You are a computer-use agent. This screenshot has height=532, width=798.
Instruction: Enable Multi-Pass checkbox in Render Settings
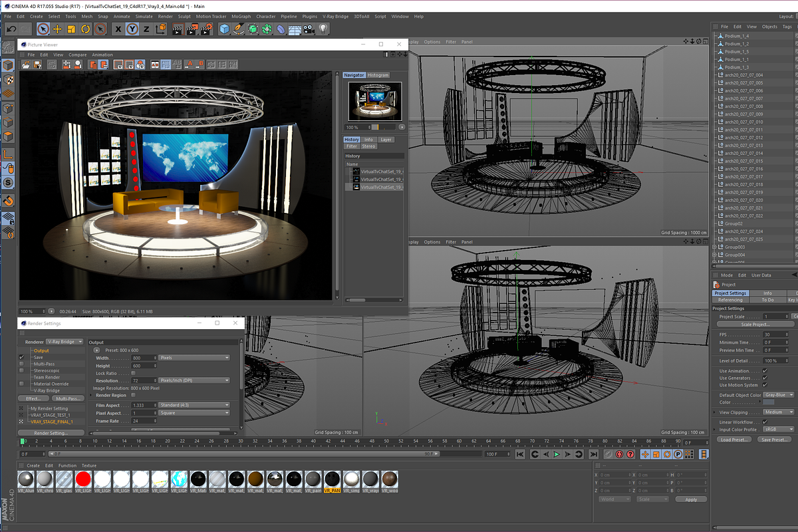pyautogui.click(x=22, y=364)
